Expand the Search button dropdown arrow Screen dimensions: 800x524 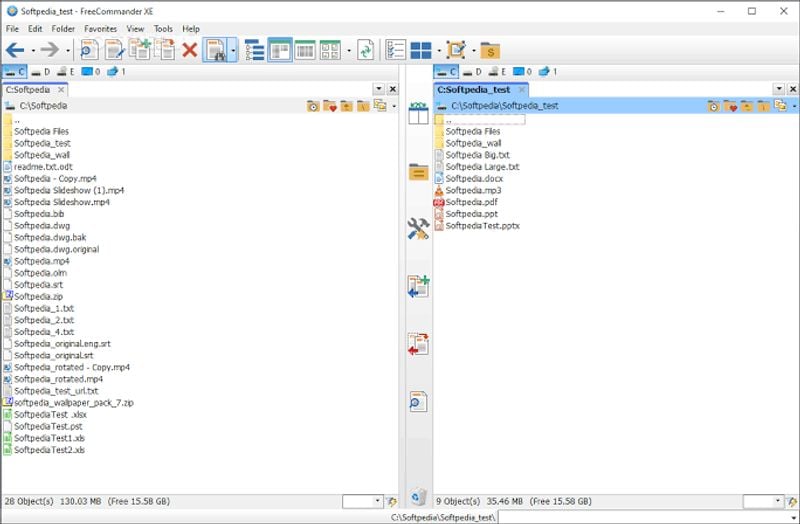click(233, 50)
